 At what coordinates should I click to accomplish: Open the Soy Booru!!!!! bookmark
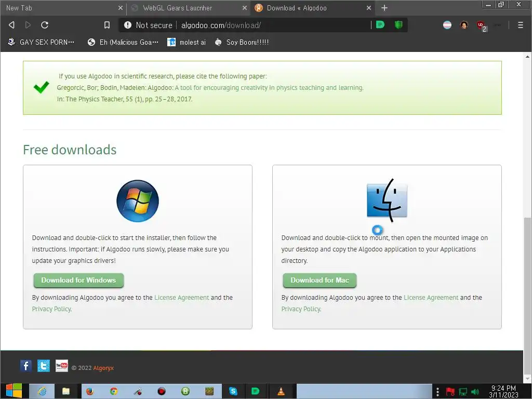point(242,42)
